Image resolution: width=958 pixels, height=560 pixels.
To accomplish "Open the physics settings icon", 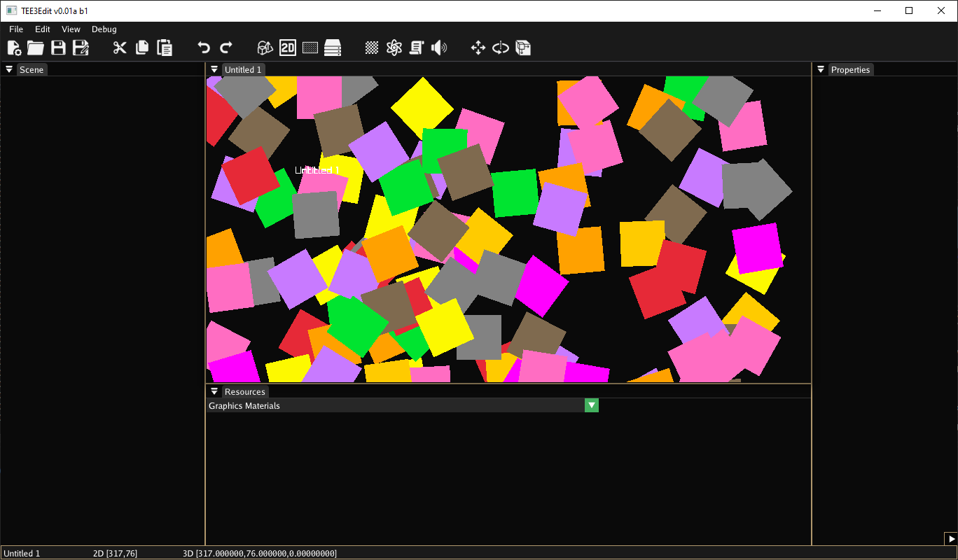I will tap(394, 47).
